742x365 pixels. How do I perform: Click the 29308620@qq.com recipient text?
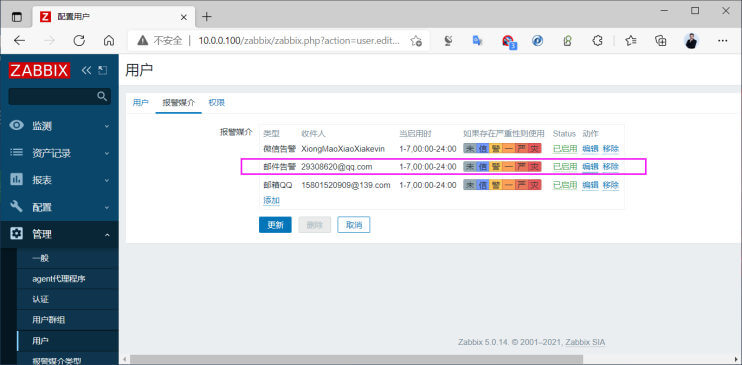tap(336, 167)
